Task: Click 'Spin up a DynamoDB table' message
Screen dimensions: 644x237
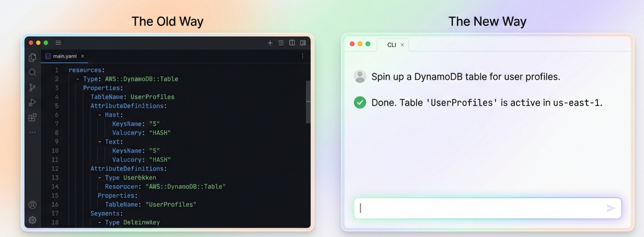Action: [x=465, y=77]
